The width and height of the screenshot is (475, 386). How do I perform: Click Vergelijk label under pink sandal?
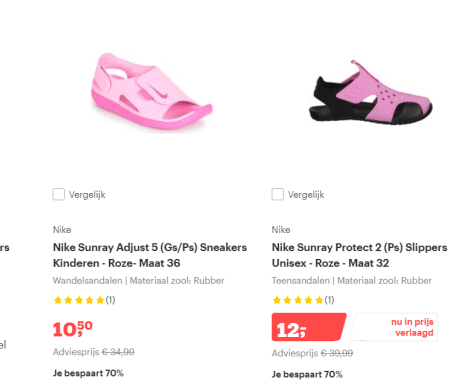click(x=87, y=195)
